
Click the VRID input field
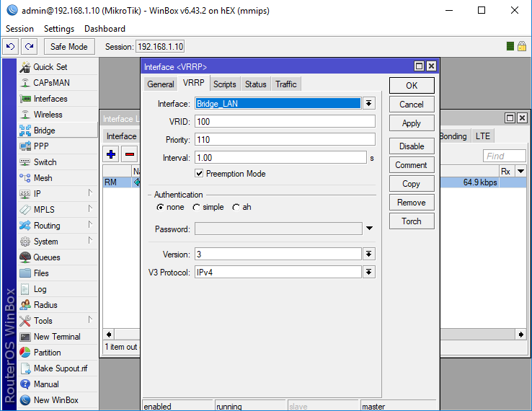click(285, 122)
